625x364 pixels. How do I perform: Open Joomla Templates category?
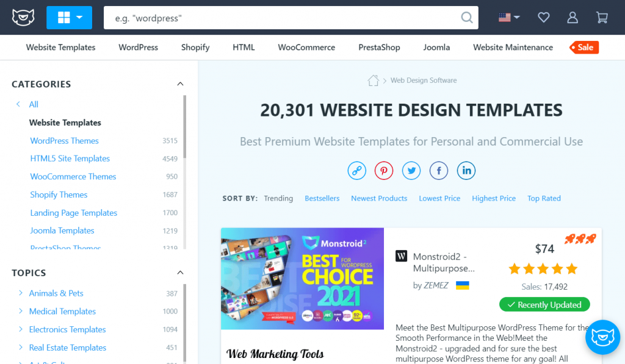tap(62, 230)
